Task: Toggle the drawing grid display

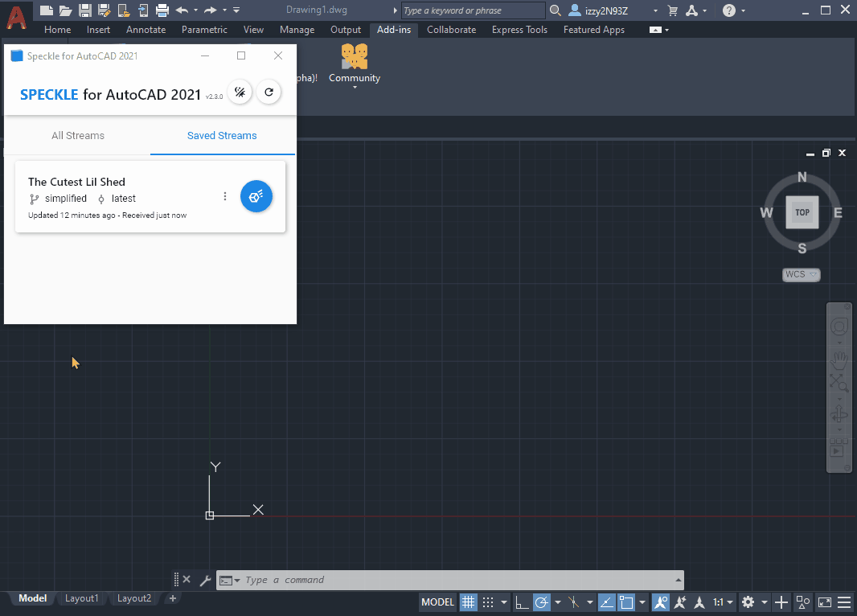Action: point(469,602)
